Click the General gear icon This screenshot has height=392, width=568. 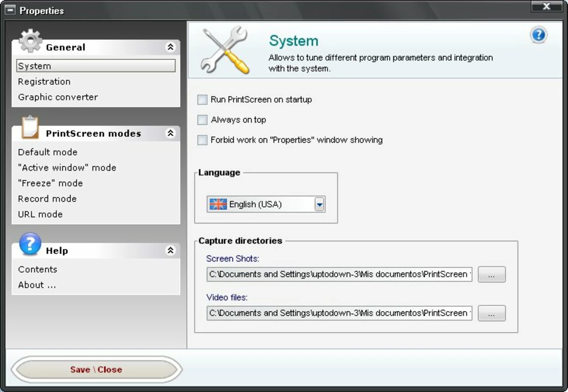pos(30,40)
